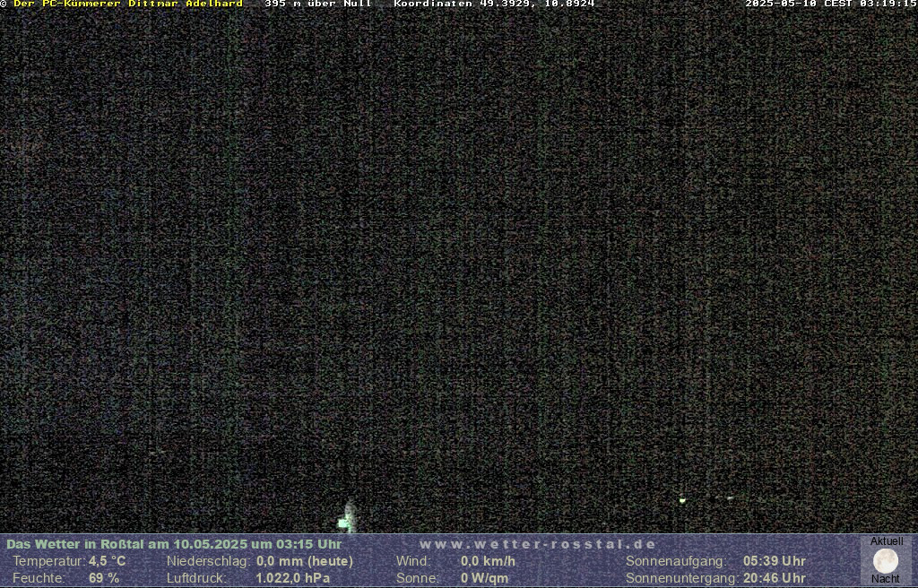Image resolution: width=918 pixels, height=588 pixels.
Task: Click the 'Sonnenuntergang:' label
Action: (x=681, y=578)
